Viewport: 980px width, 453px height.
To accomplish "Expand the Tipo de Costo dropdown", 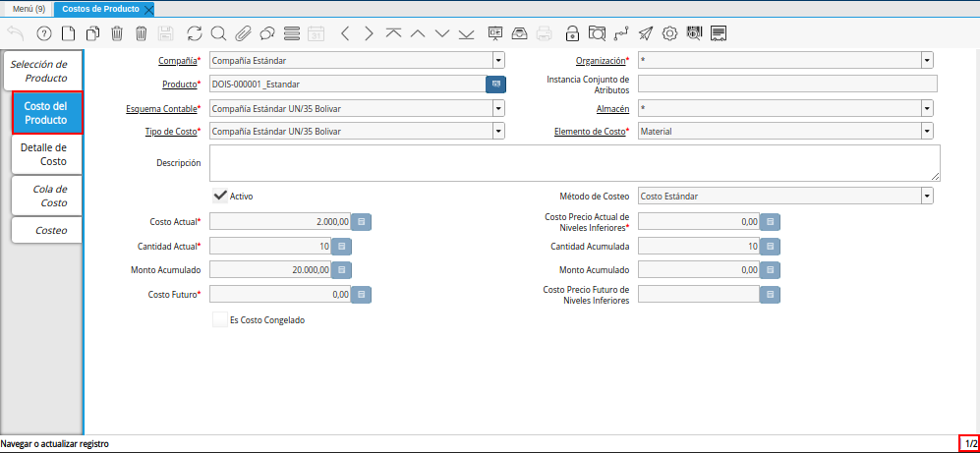I will 498,130.
